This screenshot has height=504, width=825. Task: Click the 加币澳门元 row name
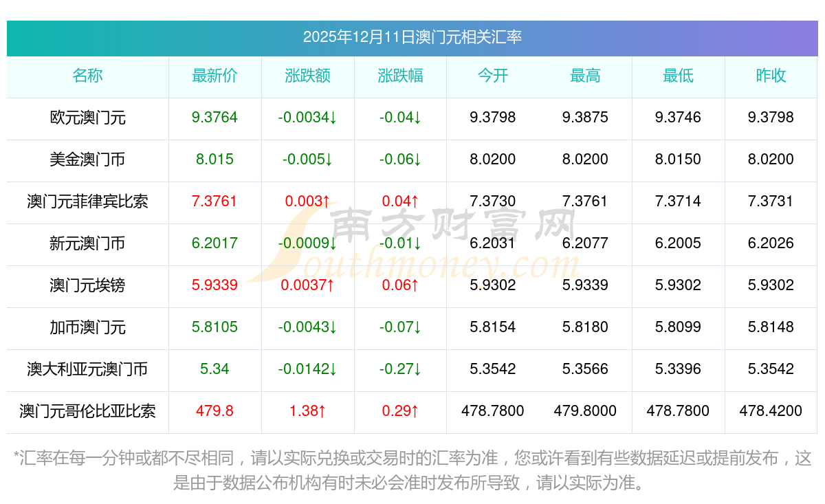pos(87,327)
